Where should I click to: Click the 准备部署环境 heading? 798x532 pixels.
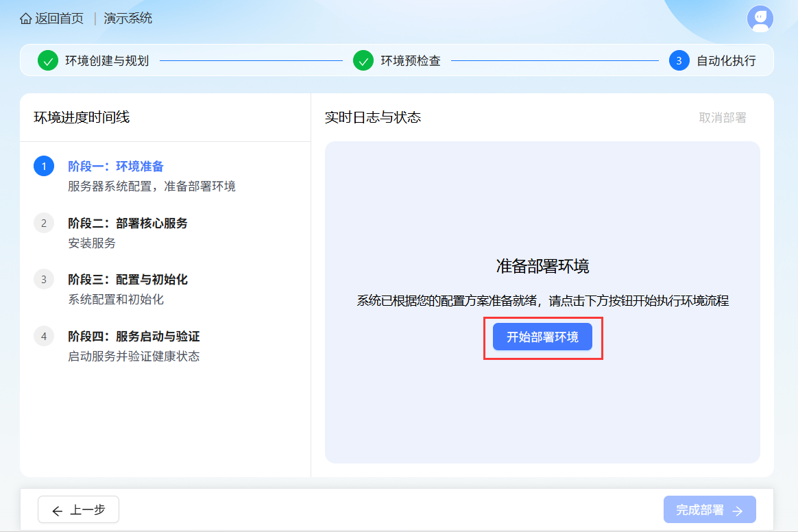[542, 266]
